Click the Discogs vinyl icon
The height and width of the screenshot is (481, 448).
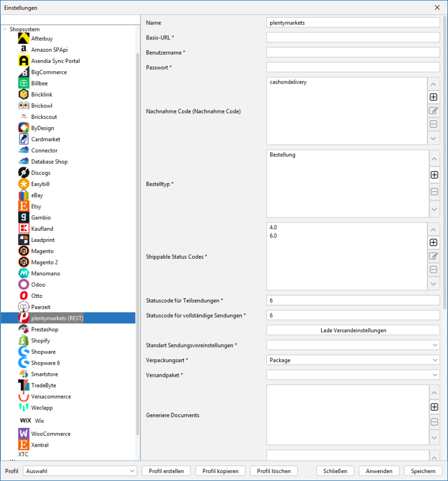(x=24, y=173)
